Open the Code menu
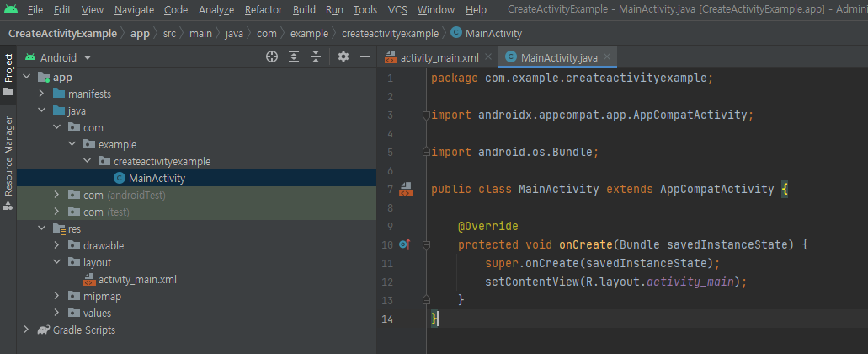The width and height of the screenshot is (868, 354). tap(176, 10)
